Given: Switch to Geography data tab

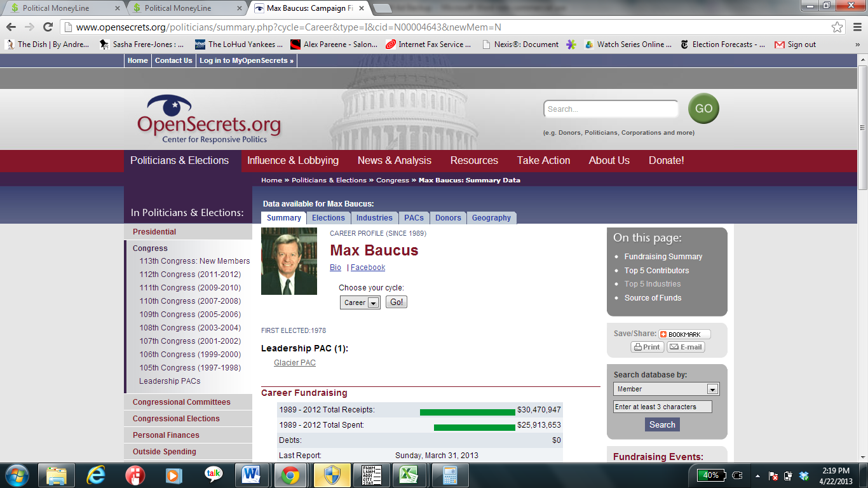Looking at the screenshot, I should 491,218.
